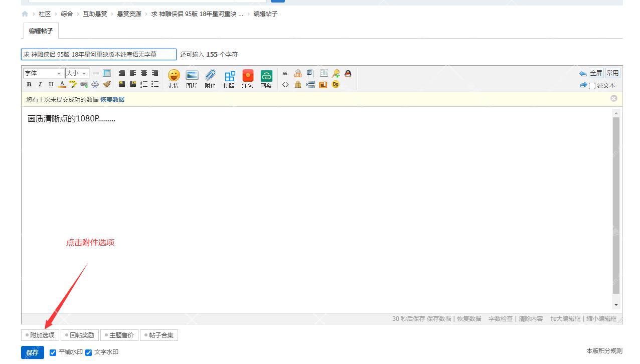Uncheck the 平铺水印 checkbox
Viewport: 640px width, 364px height.
53,352
